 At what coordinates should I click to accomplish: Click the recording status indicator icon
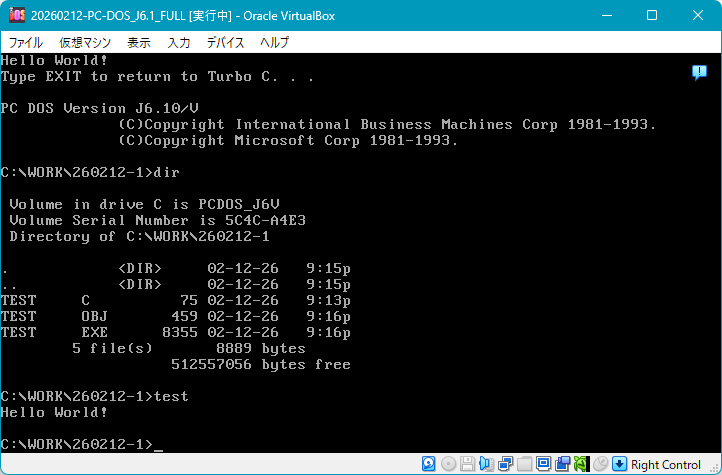point(562,464)
